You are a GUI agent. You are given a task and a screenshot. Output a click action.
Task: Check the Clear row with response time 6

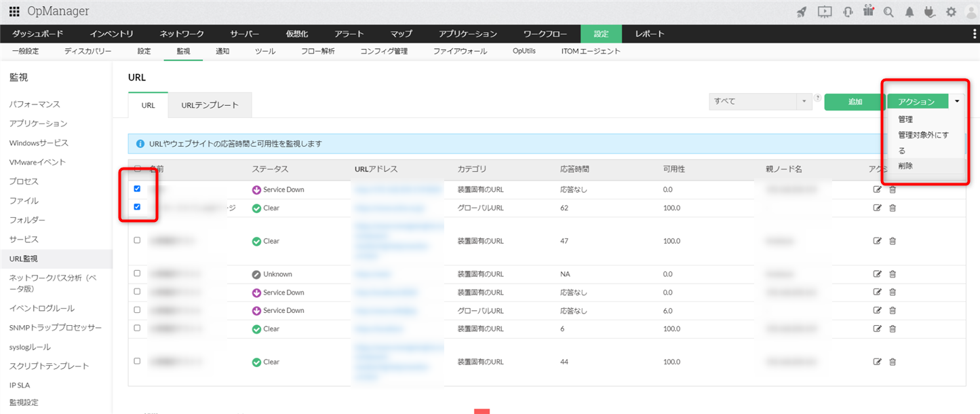137,328
